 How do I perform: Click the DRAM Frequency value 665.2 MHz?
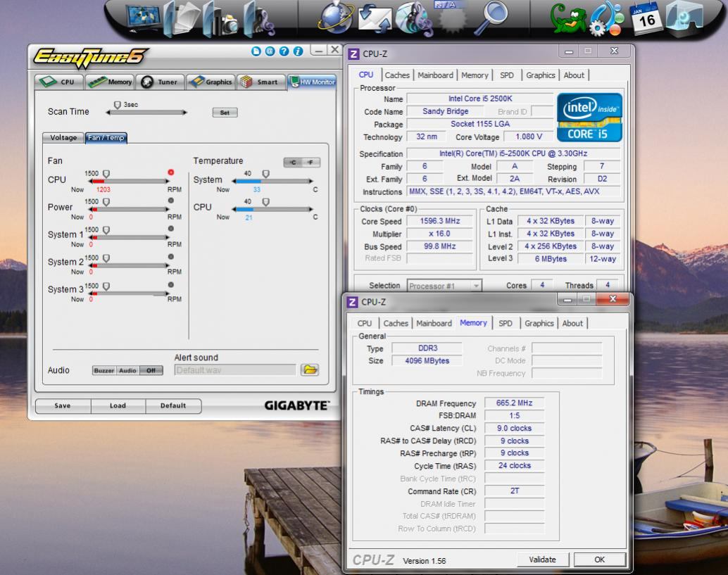pyautogui.click(x=514, y=403)
